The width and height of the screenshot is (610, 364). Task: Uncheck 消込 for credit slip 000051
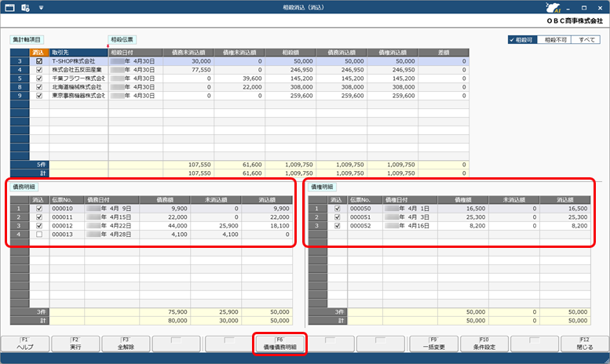point(338,217)
